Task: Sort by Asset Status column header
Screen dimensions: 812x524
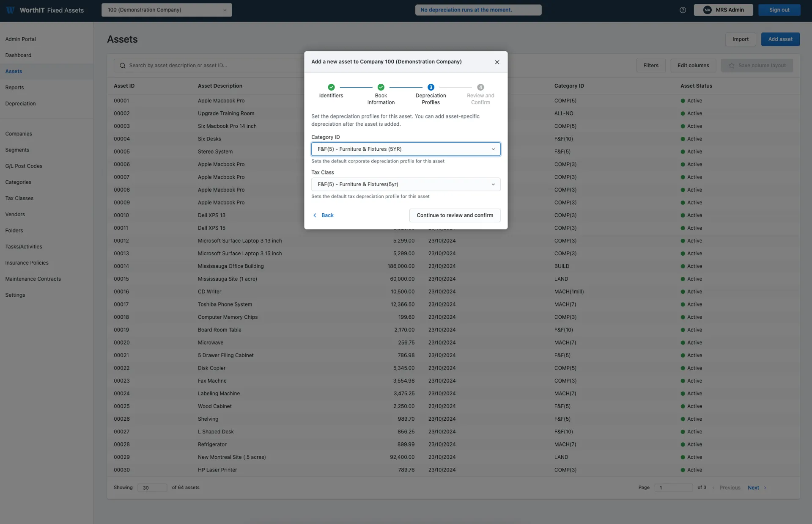Action: (x=696, y=85)
